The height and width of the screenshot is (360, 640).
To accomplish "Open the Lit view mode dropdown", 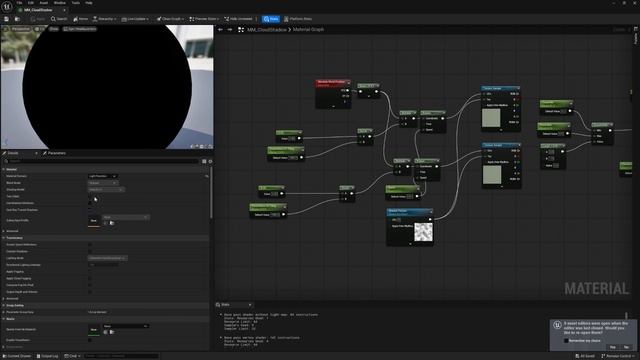I will click(x=40, y=29).
